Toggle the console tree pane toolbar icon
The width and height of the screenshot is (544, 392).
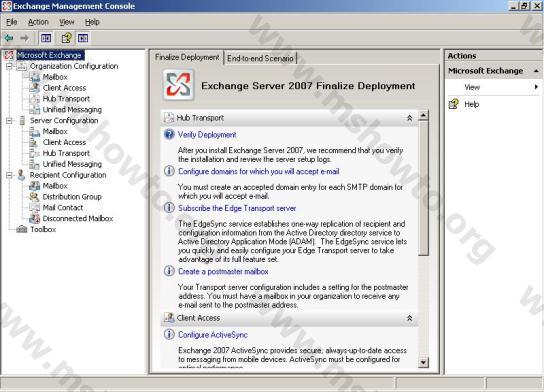[x=46, y=38]
